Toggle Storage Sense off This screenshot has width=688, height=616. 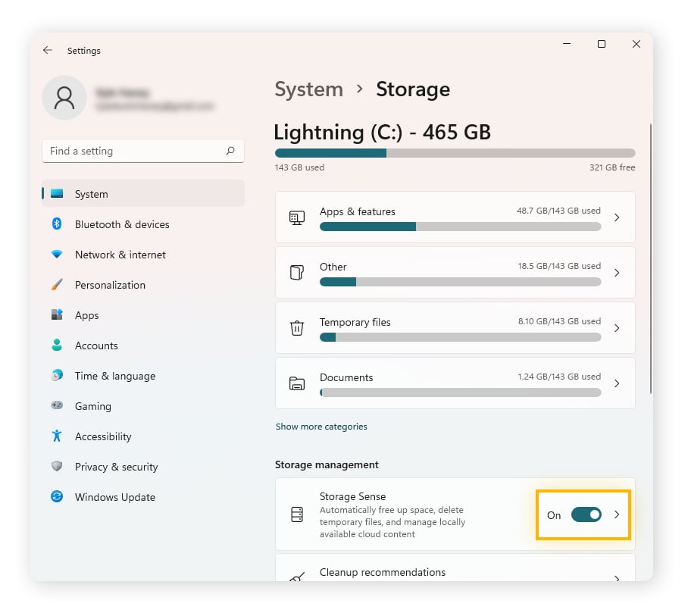click(586, 514)
